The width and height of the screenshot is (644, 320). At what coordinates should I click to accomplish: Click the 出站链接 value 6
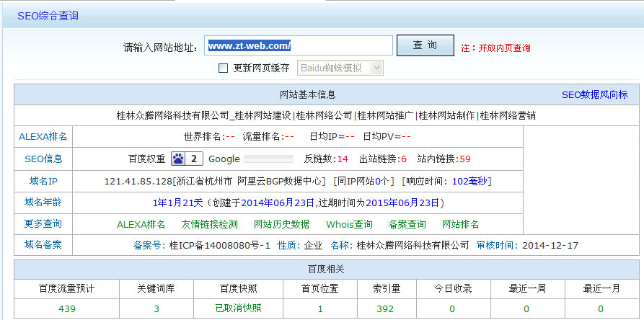coord(404,159)
